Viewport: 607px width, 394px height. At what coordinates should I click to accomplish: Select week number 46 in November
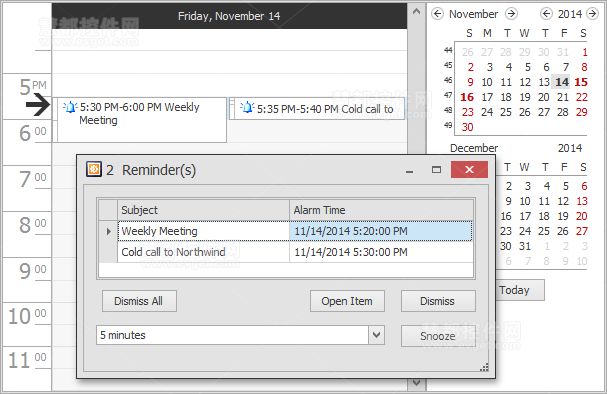448,80
